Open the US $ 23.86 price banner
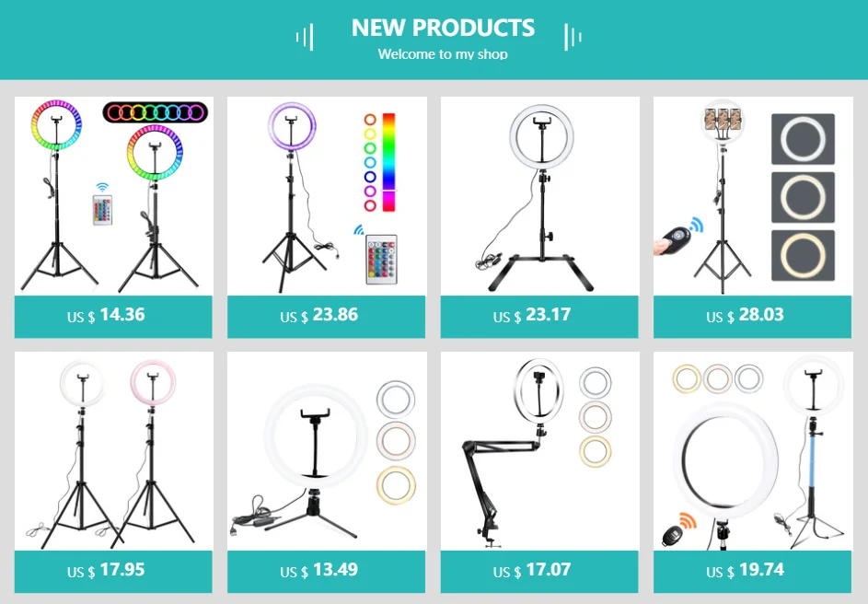The image size is (868, 604). point(326,317)
